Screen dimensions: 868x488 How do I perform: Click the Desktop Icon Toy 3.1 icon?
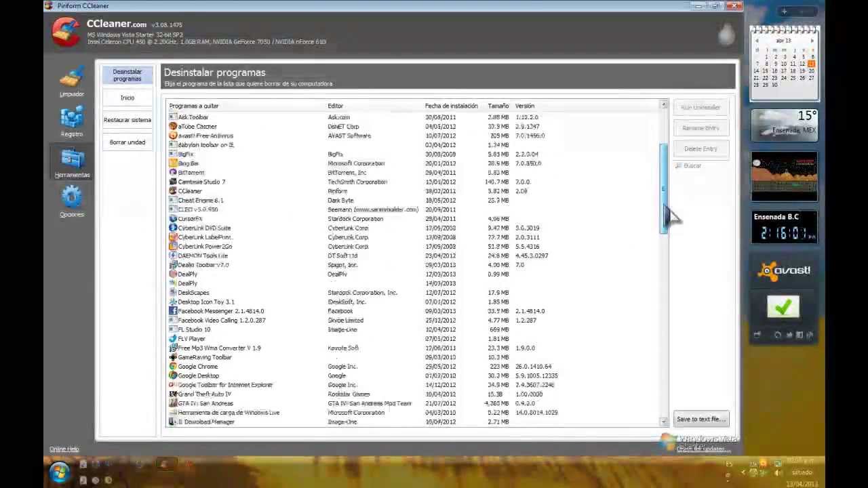click(x=173, y=302)
